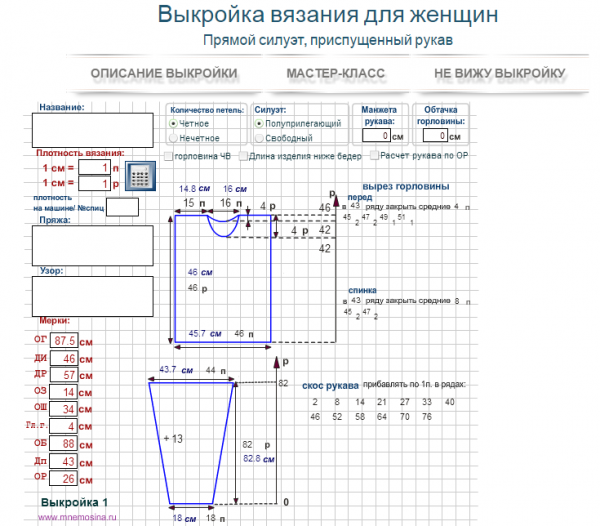Screen dimensions: 600x526
Task: Select the Полуприлегающий silhouette radio
Action: pos(260,123)
